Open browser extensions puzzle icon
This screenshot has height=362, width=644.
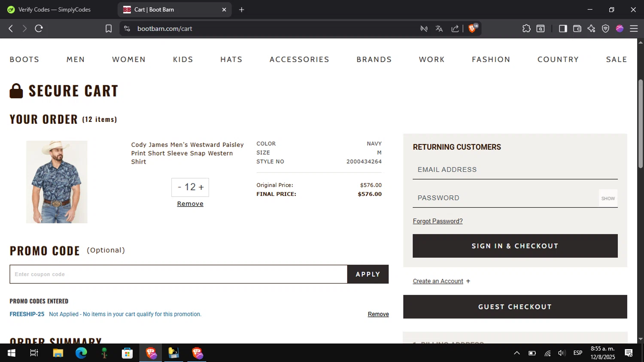click(x=526, y=28)
